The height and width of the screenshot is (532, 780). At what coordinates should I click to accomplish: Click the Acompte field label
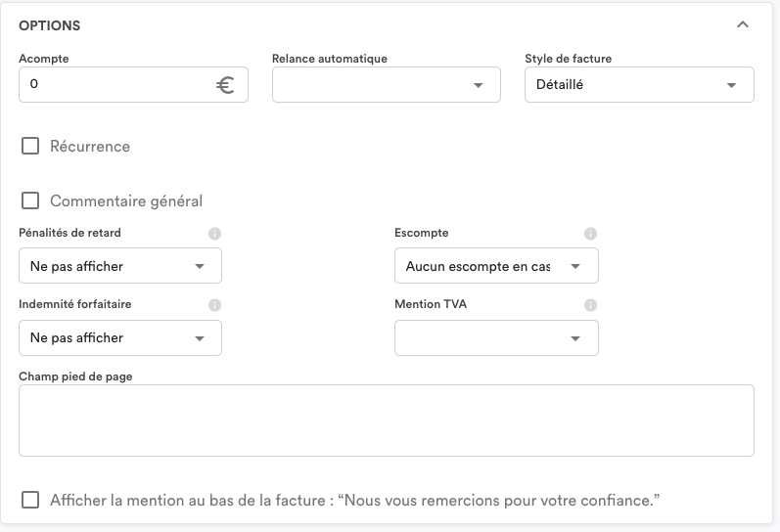[44, 58]
